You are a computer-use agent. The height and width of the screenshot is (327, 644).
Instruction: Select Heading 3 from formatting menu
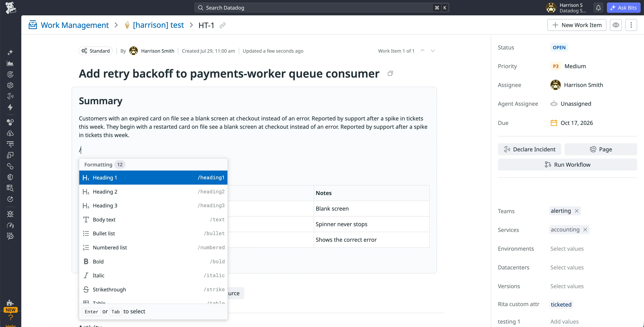[153, 206]
